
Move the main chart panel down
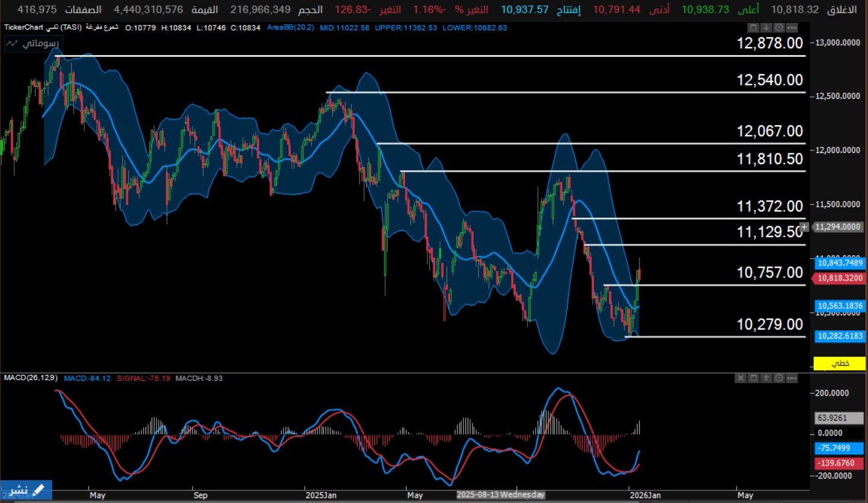click(x=767, y=28)
